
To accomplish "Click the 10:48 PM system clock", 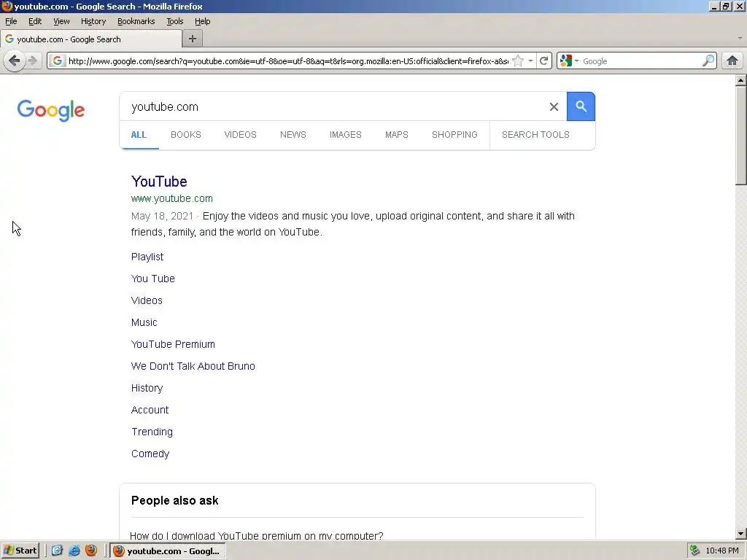I will 721,551.
